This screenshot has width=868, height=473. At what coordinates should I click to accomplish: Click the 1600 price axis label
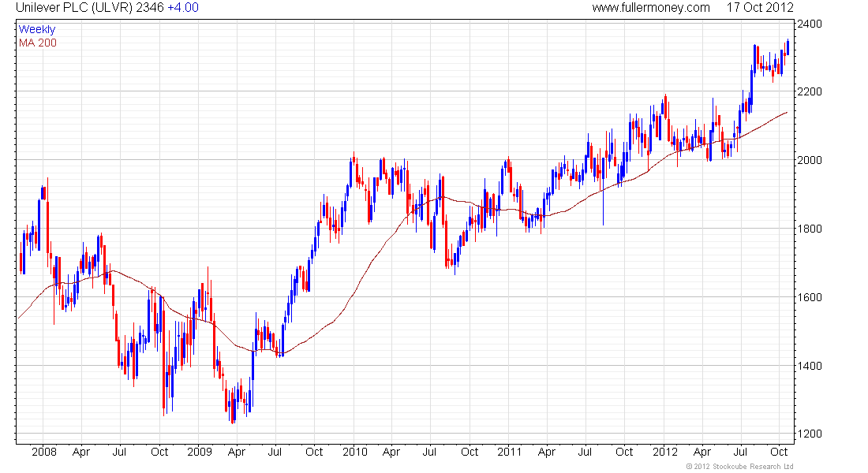(x=810, y=297)
